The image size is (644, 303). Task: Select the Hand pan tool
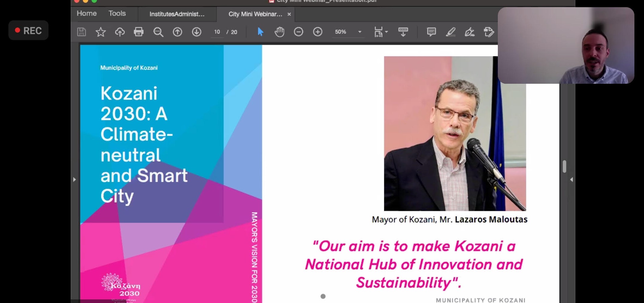click(x=279, y=32)
